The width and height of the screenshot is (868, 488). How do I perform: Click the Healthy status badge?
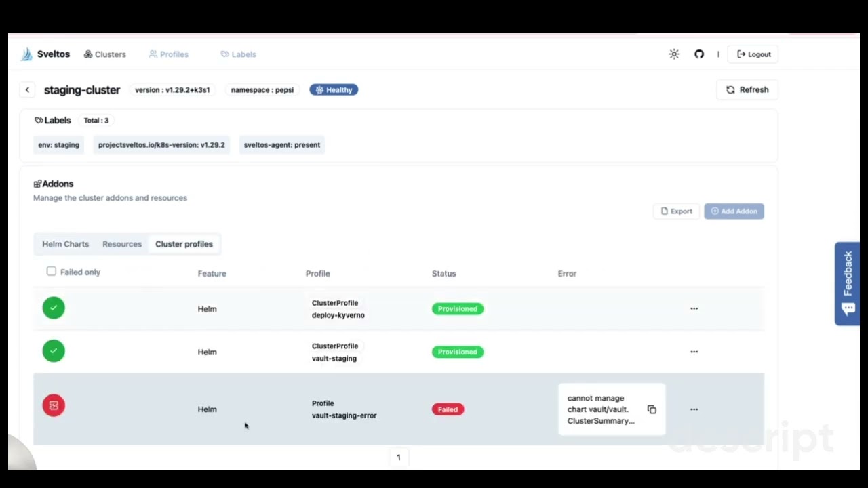(x=334, y=89)
